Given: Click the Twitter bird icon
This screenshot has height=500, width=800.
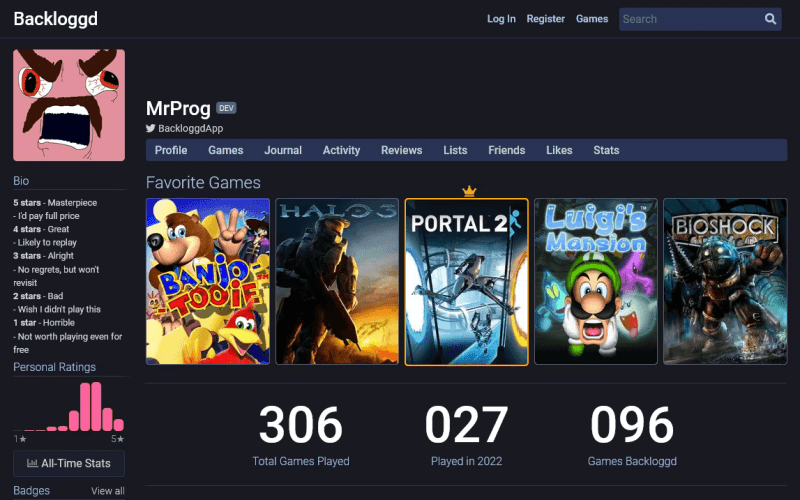Looking at the screenshot, I should pyautogui.click(x=151, y=128).
